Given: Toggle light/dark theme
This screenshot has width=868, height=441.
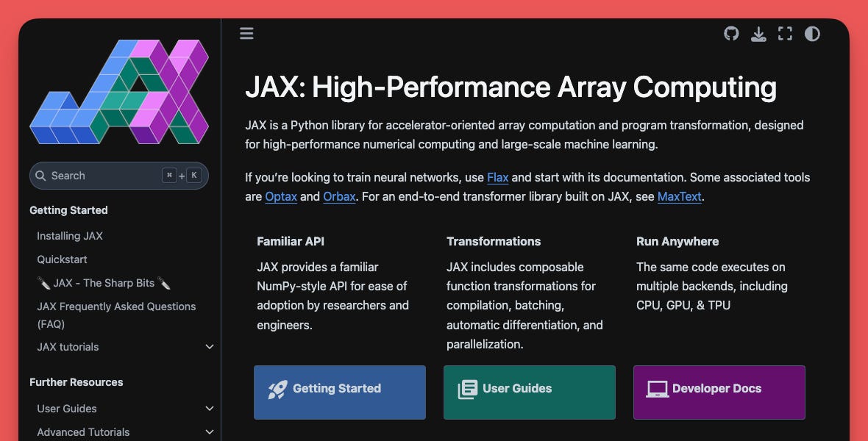Looking at the screenshot, I should (x=812, y=33).
